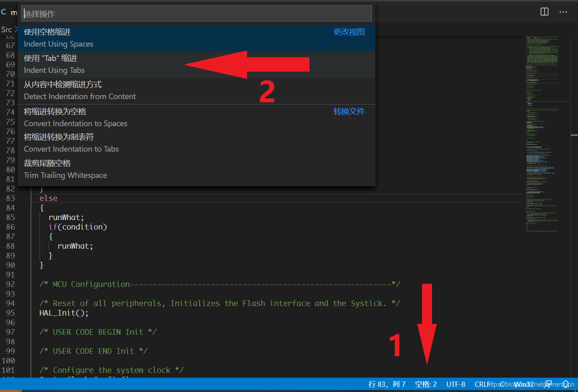Click the 空格: 2 indentation status item
The height and width of the screenshot is (392, 578).
pos(426,384)
